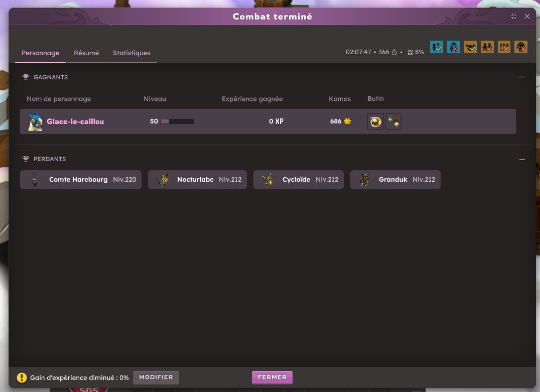Click Glace-le-caillou character portrait
This screenshot has height=392, width=540.
(x=36, y=121)
